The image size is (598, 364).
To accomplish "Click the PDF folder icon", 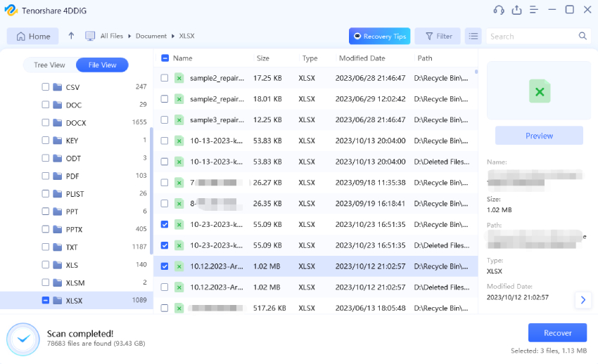I will click(57, 176).
